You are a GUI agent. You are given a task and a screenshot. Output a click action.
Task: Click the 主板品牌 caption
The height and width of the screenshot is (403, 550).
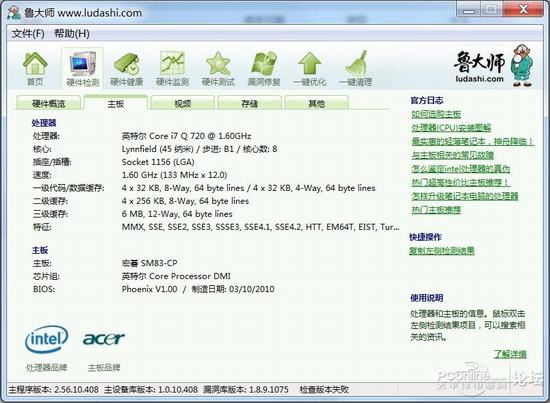104,368
